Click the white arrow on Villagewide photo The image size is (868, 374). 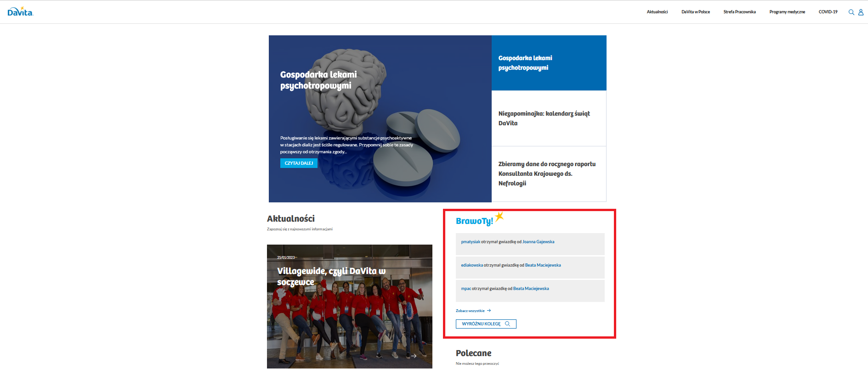coord(414,356)
